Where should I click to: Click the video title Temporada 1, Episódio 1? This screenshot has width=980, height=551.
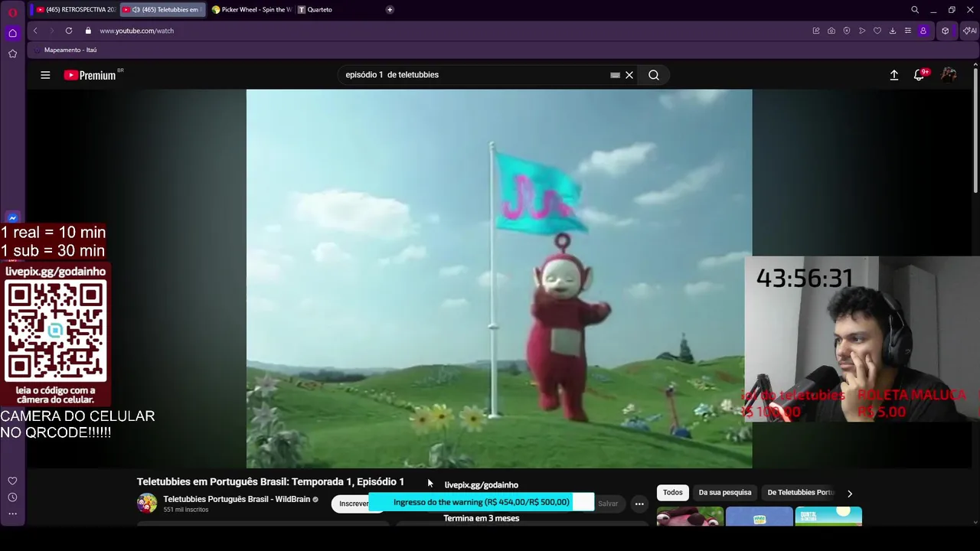270,481
